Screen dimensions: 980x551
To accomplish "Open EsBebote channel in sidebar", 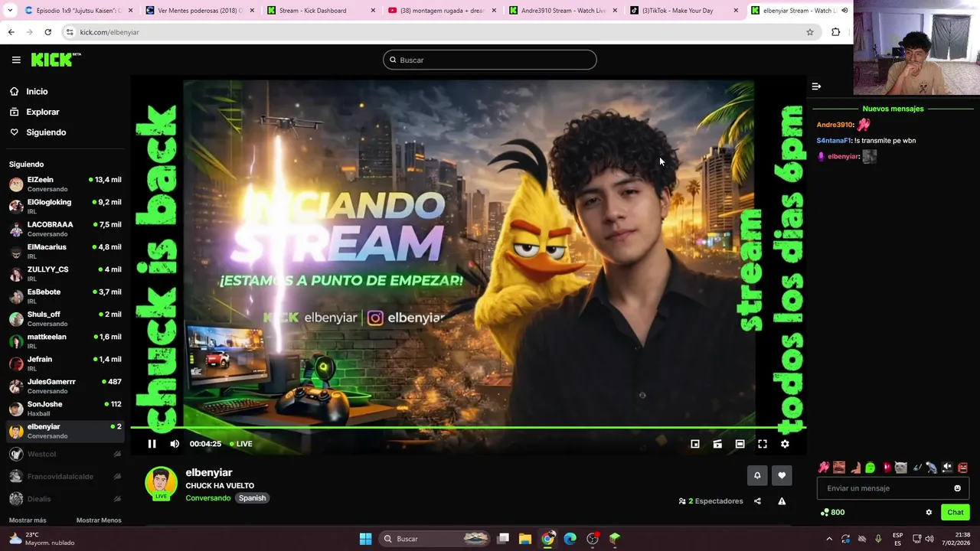I will [x=65, y=296].
